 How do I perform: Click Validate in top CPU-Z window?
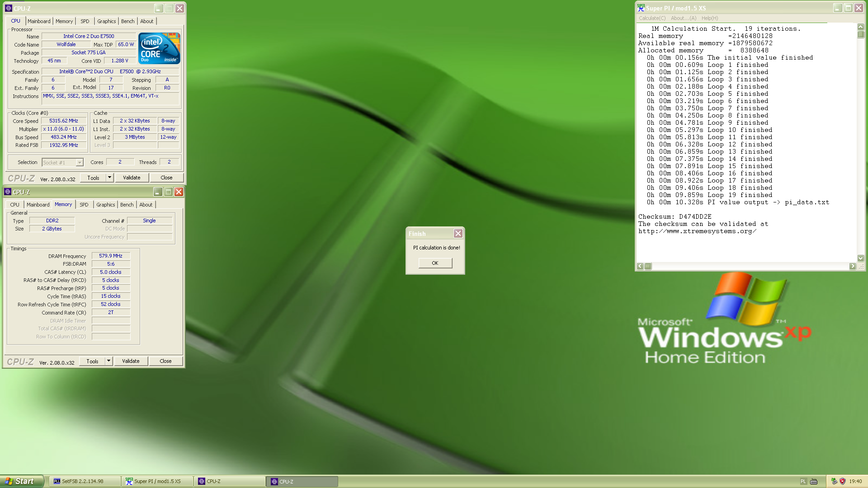point(132,178)
